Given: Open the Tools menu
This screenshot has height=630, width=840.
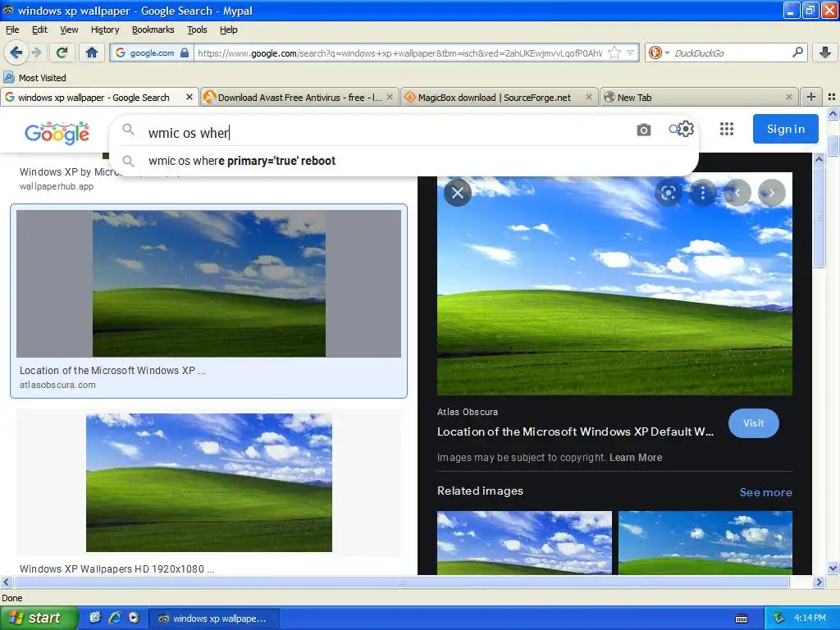Looking at the screenshot, I should coord(197,30).
